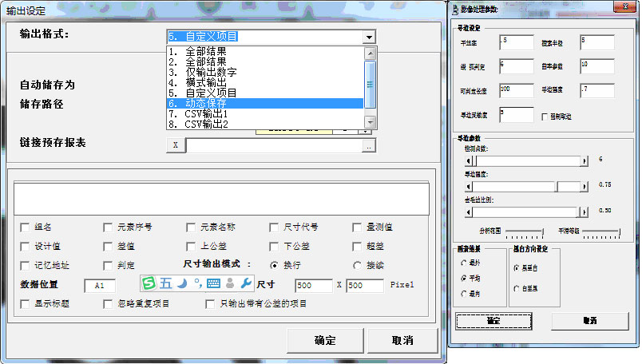
Task: Click the 检测点数 slider track
Action: (527, 160)
